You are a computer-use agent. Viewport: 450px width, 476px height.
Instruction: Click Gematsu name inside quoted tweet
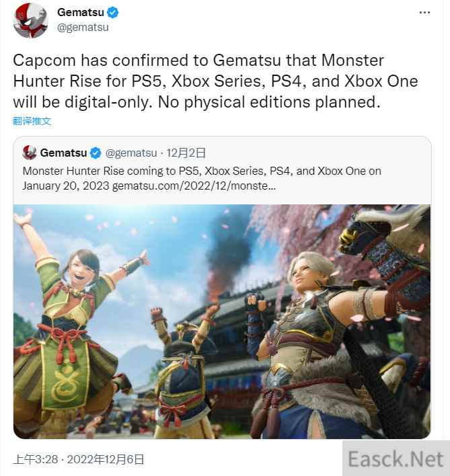tap(63, 153)
